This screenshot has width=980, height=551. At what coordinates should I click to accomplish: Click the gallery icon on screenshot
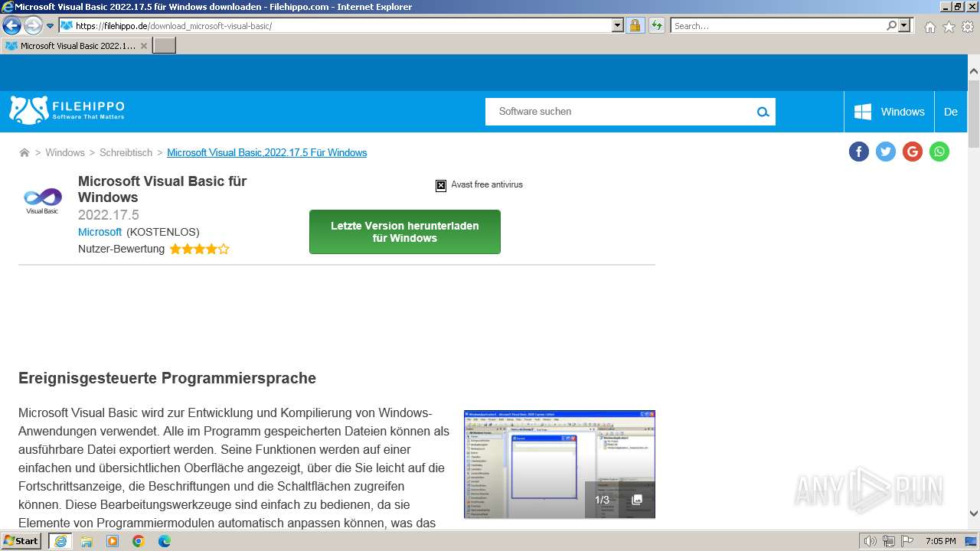click(x=636, y=500)
